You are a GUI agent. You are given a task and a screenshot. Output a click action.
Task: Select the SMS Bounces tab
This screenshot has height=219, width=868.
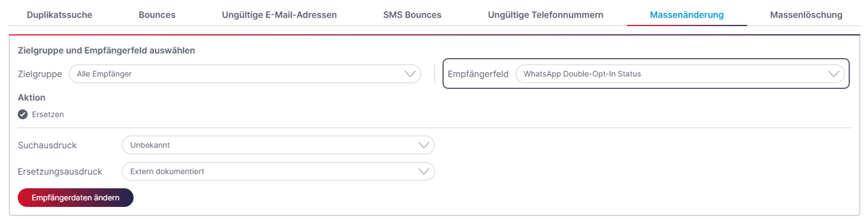[412, 15]
